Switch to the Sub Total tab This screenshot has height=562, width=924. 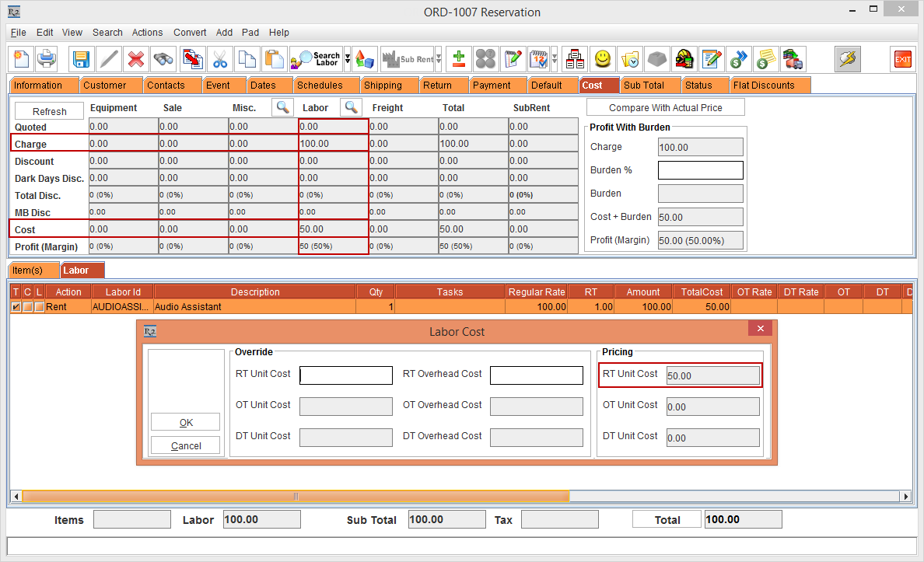(x=643, y=86)
